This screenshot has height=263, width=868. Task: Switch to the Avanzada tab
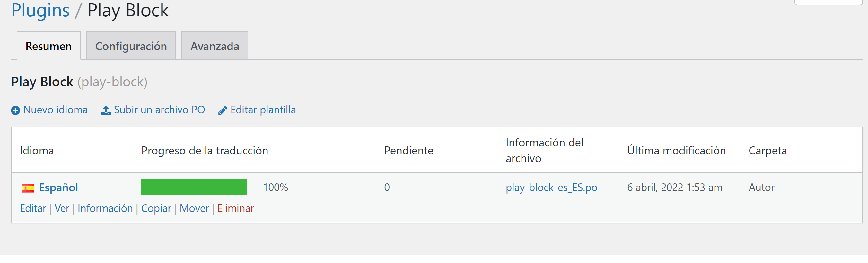(215, 46)
